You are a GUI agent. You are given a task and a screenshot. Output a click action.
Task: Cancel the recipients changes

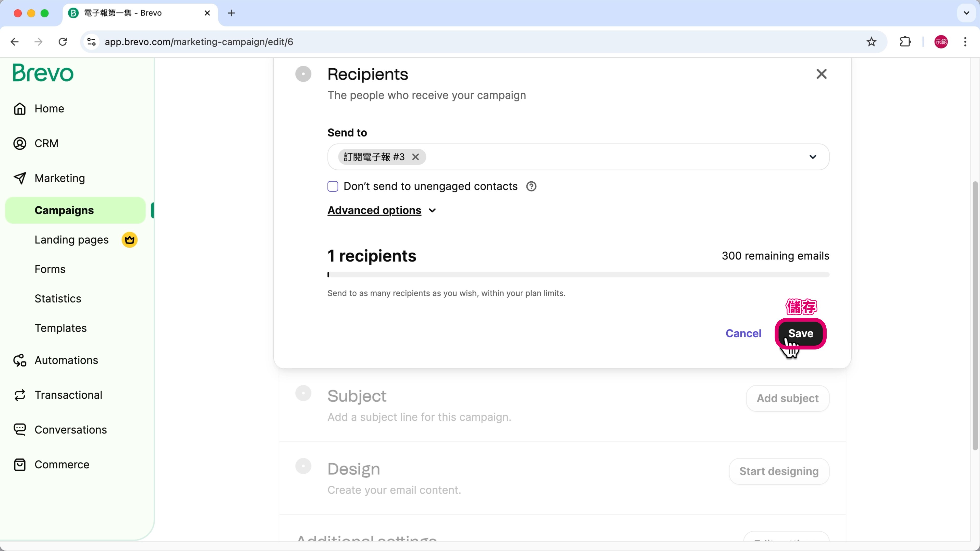click(x=743, y=333)
